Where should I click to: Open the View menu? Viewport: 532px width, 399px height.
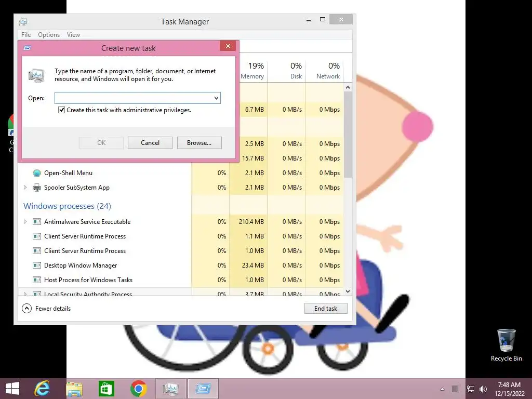pos(73,35)
